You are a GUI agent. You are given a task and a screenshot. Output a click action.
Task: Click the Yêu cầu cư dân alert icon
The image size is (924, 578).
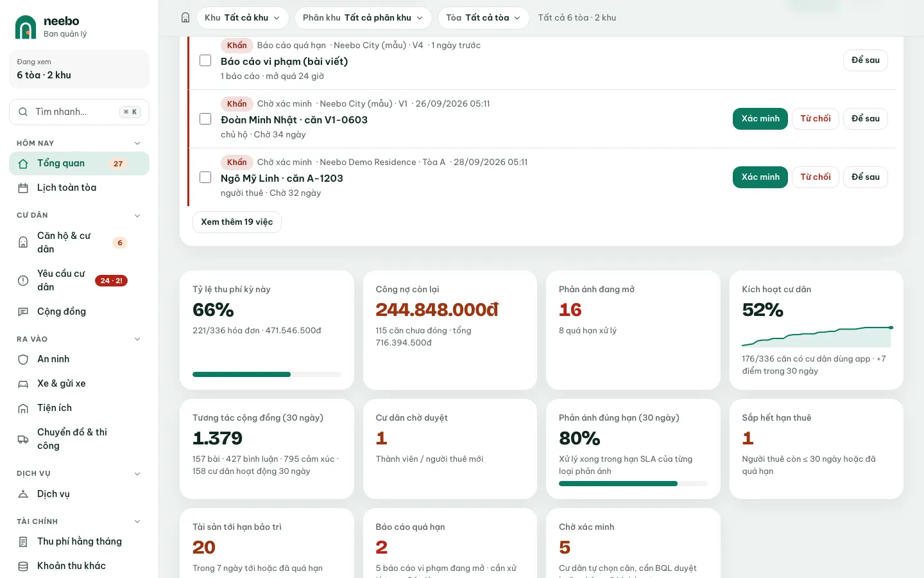point(23,281)
